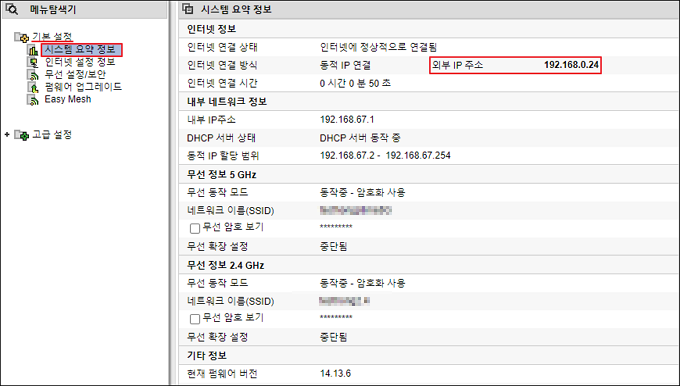The width and height of the screenshot is (680, 386).
Task: Click the 메뉴탐색기 header title
Action: pos(53,9)
